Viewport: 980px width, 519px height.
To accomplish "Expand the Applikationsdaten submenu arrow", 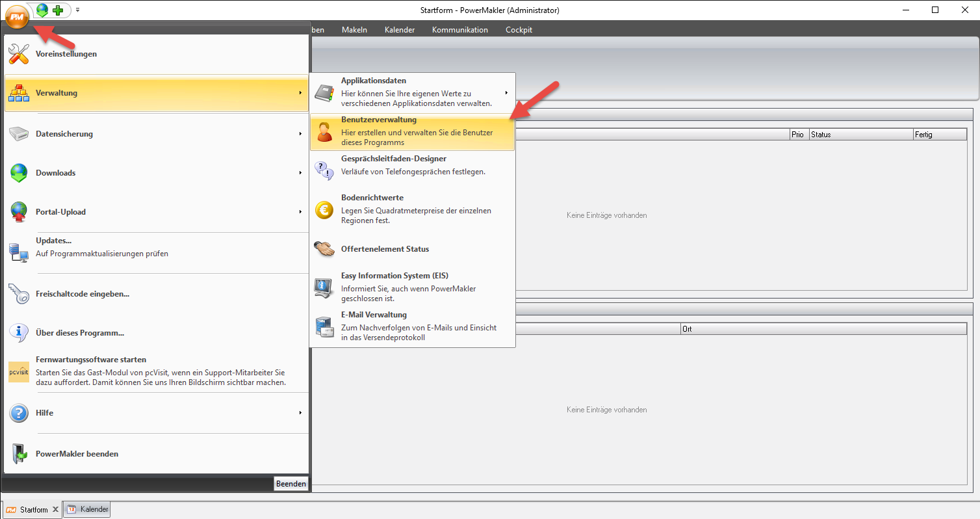I will (506, 93).
